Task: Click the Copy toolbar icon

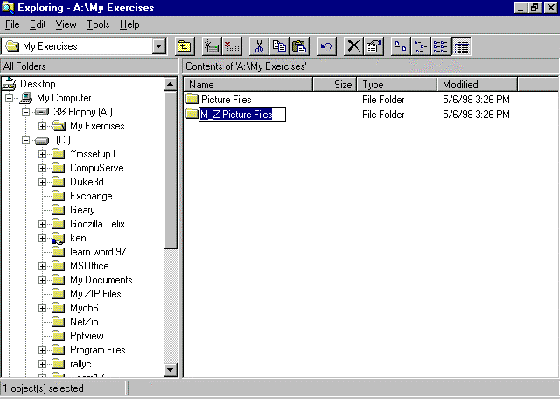Action: coord(279,46)
